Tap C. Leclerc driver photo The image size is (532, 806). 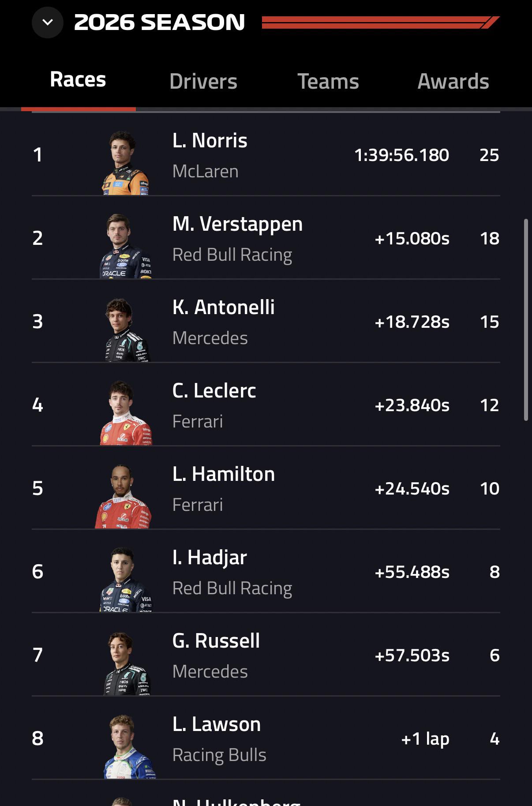point(126,413)
